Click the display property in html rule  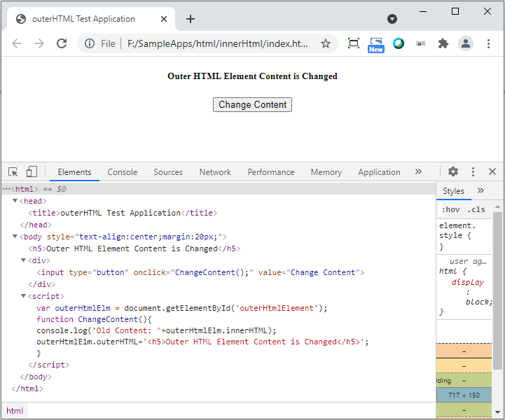(x=467, y=282)
